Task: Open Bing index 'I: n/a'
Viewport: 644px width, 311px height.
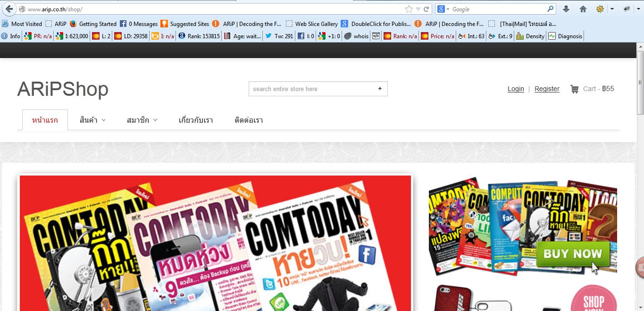Action: (163, 36)
